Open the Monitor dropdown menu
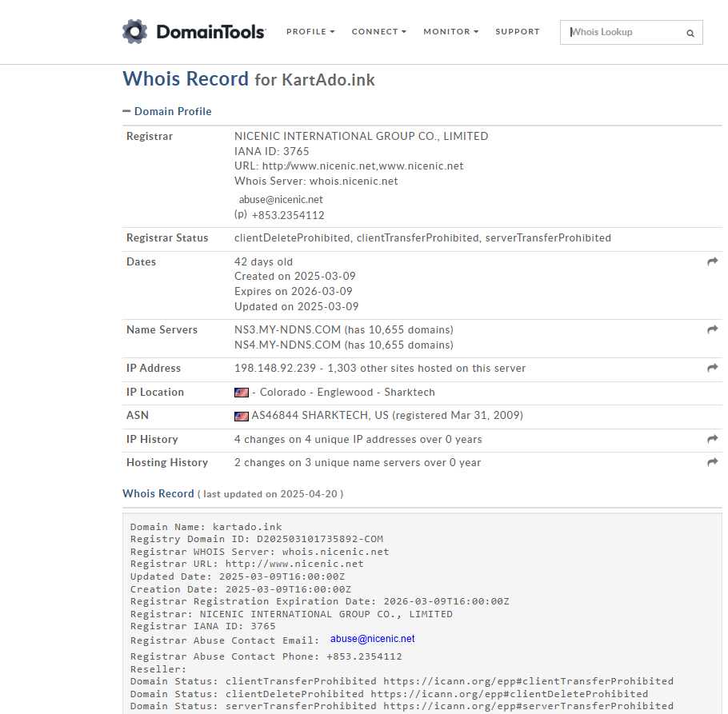 tap(451, 31)
